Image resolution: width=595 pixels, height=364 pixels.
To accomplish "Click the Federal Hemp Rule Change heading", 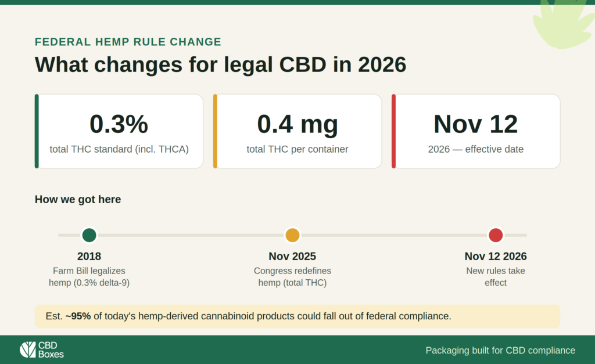I will tap(128, 42).
